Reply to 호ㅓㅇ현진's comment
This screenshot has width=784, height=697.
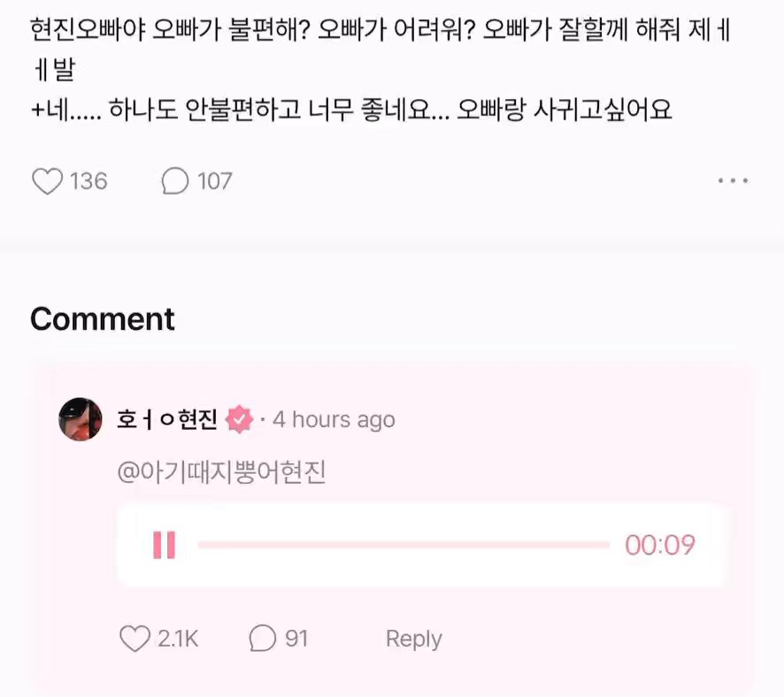(414, 639)
